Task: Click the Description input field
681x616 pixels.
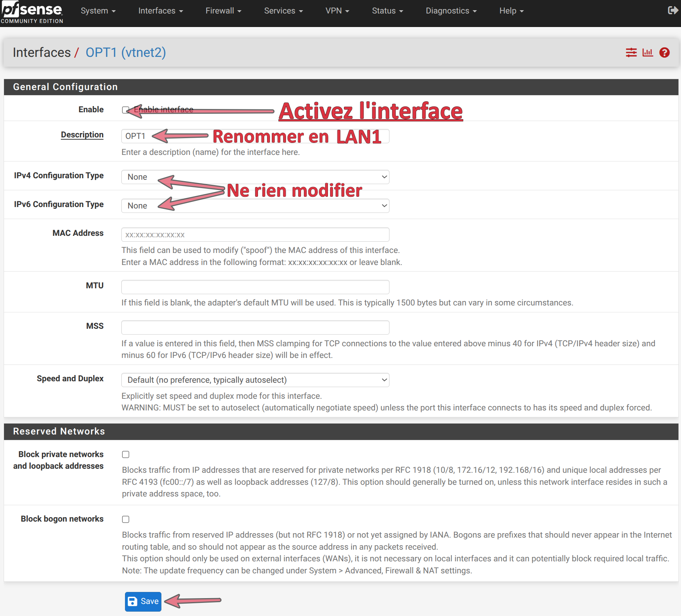Action: click(255, 136)
